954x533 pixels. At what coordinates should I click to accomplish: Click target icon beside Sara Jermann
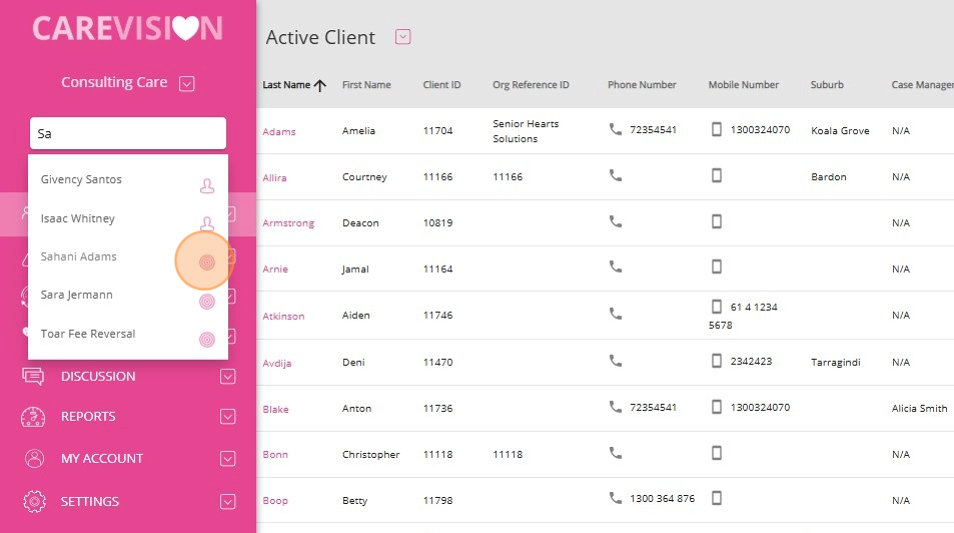pyautogui.click(x=207, y=301)
